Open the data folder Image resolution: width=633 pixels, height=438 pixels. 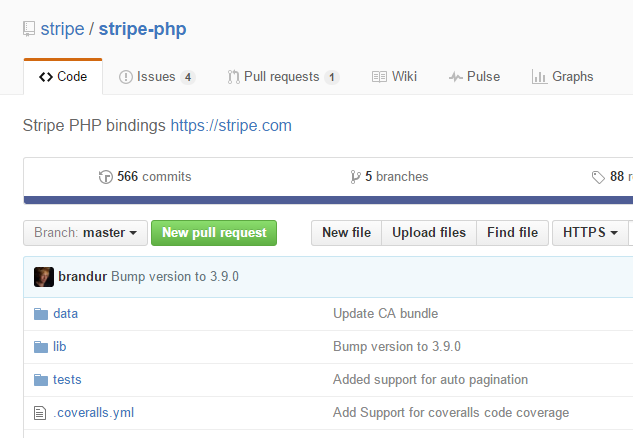tap(65, 314)
